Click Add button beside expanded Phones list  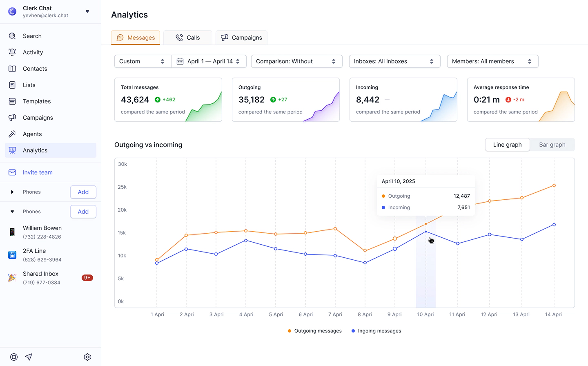tap(83, 212)
